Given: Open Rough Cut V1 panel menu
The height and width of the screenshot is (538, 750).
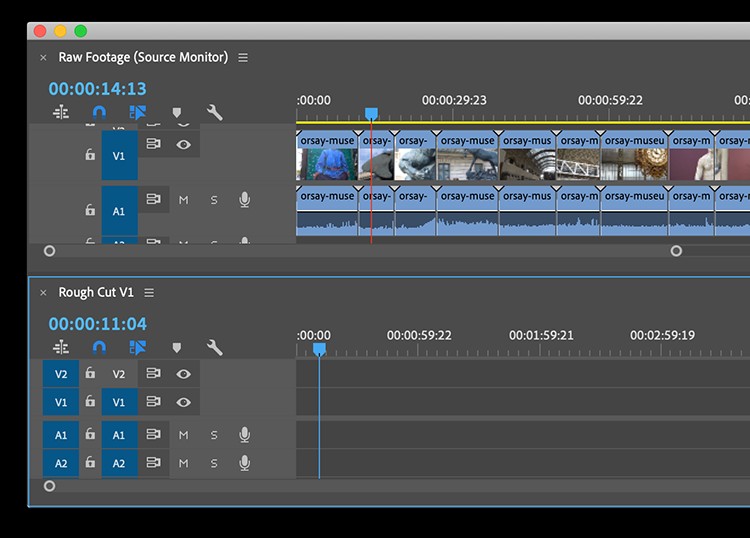Looking at the screenshot, I should pos(149,292).
